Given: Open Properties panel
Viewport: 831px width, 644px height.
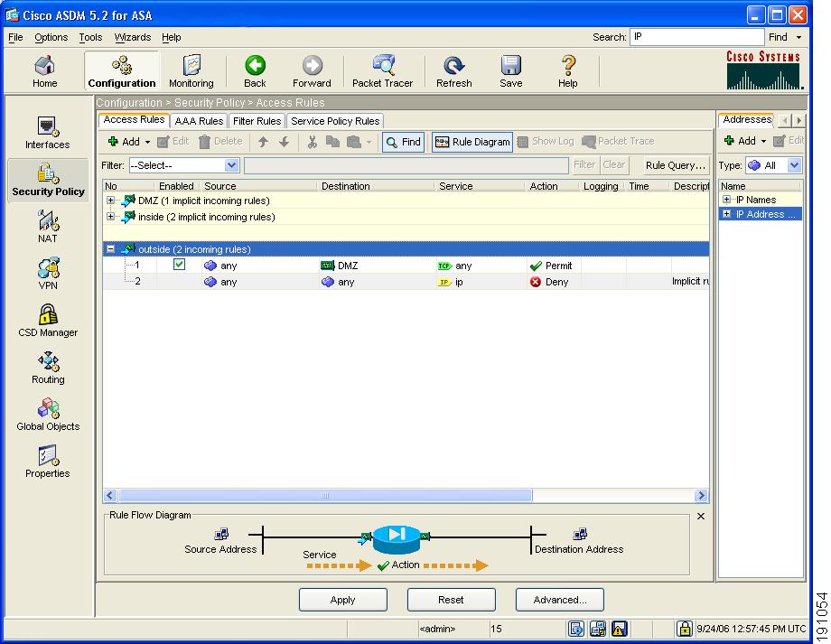Looking at the screenshot, I should pyautogui.click(x=48, y=462).
